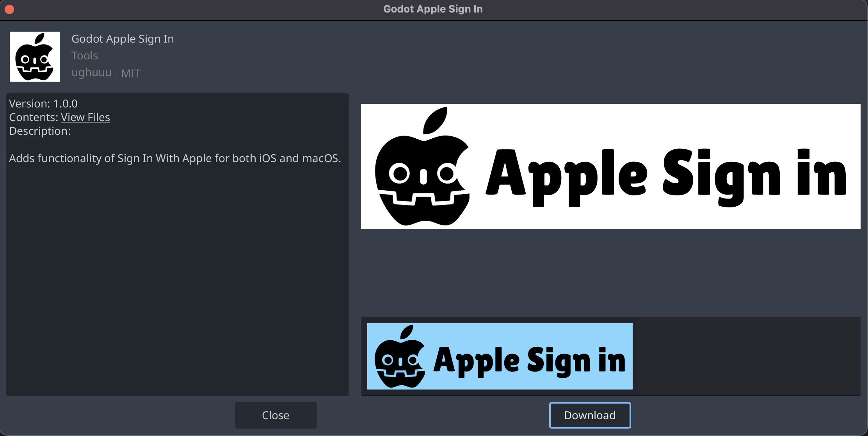Click the large "Apple Sign in" preview text
The image size is (868, 436).
click(665, 174)
